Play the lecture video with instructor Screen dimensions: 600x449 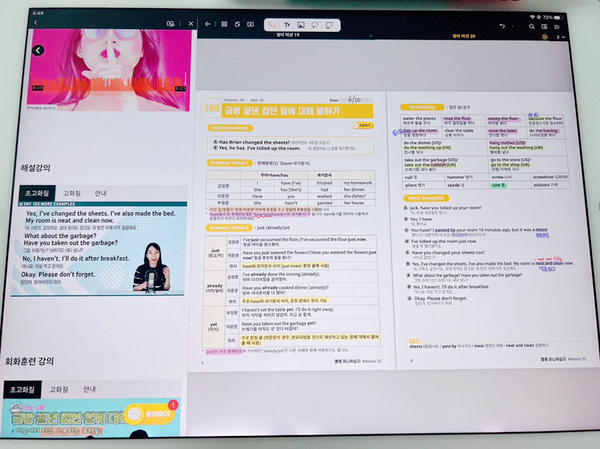click(x=99, y=250)
